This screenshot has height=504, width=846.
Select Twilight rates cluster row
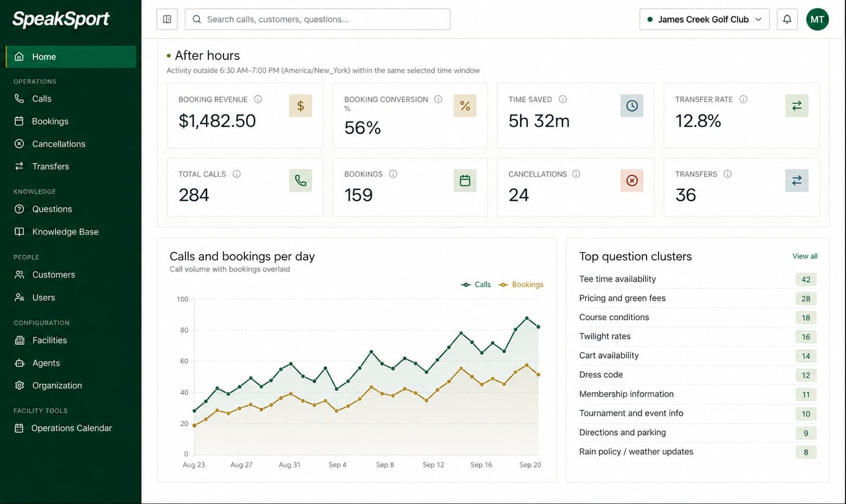coord(698,336)
